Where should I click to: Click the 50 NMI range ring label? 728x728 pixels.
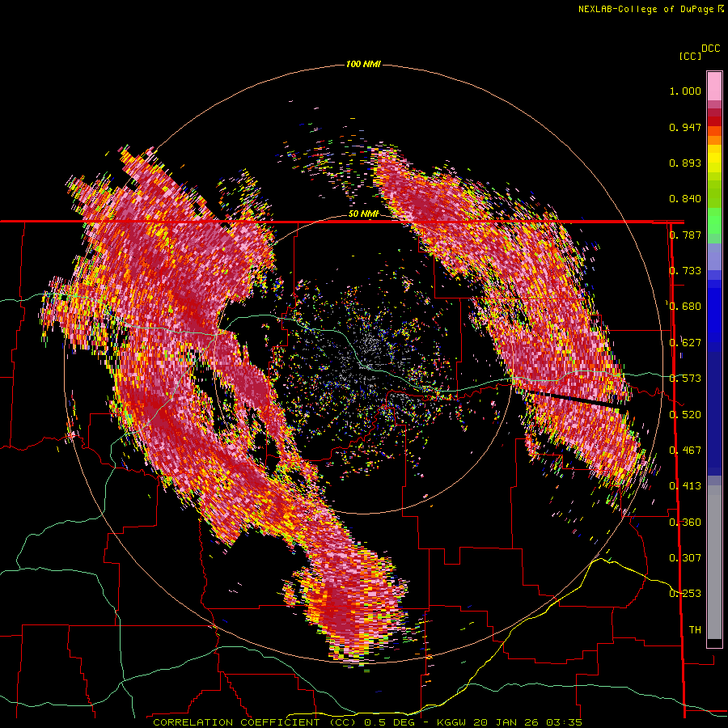363,214
